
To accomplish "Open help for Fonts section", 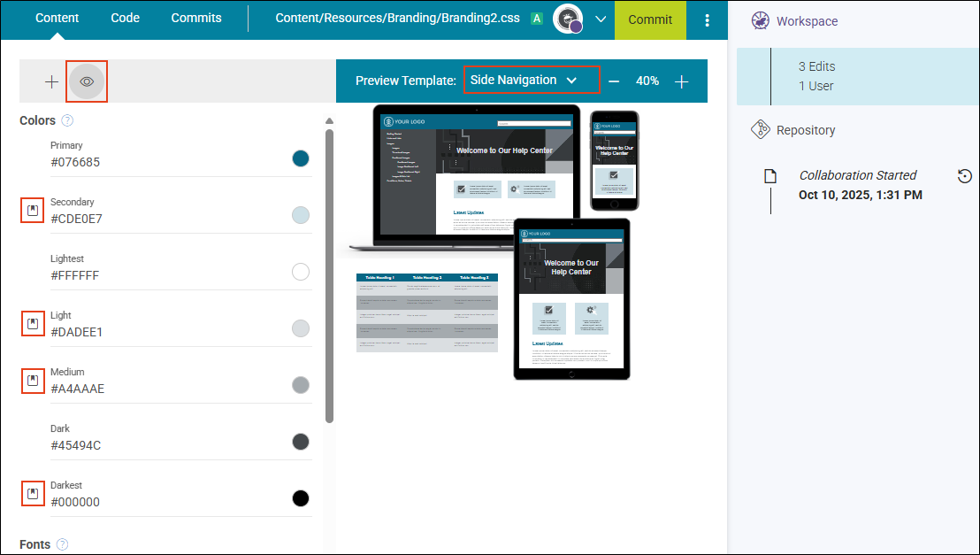I will coord(62,544).
